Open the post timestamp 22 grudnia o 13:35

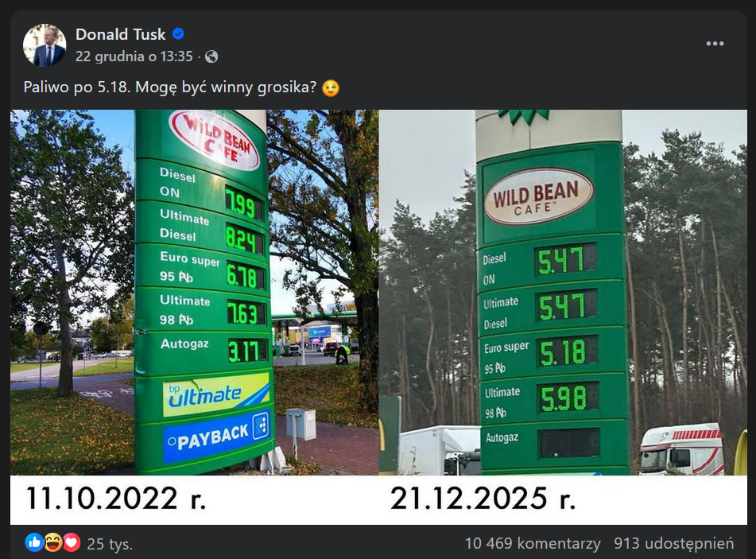(x=134, y=56)
